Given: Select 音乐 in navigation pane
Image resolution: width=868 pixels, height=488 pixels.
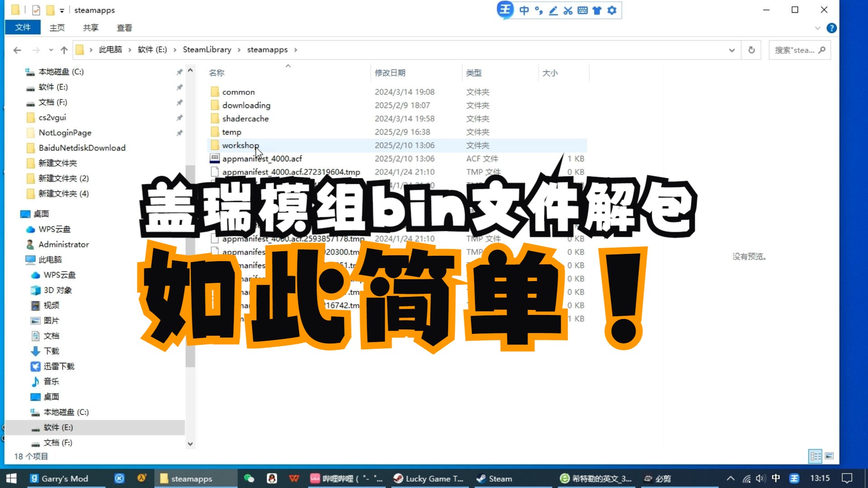Looking at the screenshot, I should [51, 382].
